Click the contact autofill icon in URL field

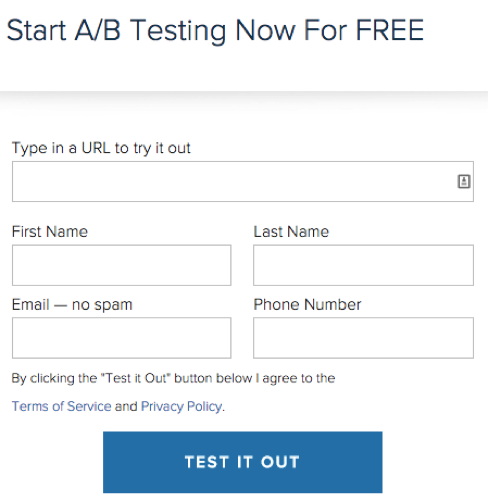463,182
